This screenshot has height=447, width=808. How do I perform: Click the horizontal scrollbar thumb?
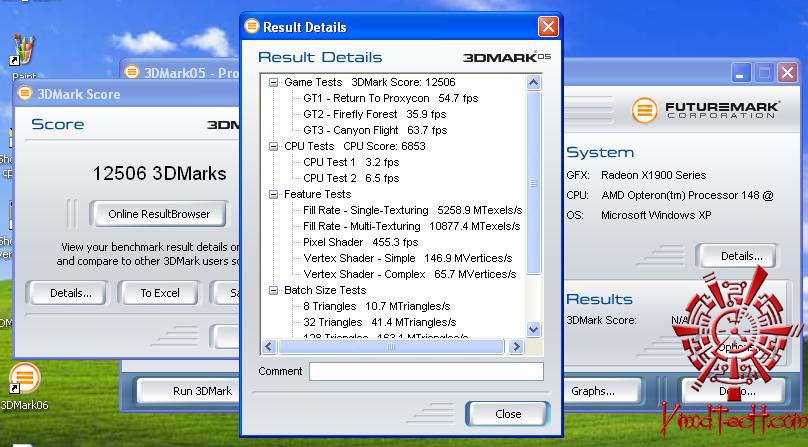(x=391, y=347)
